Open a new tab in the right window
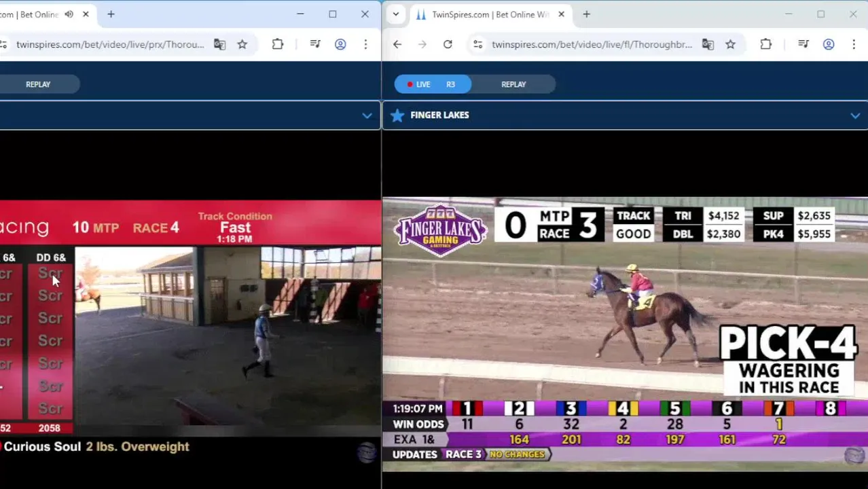Image resolution: width=868 pixels, height=489 pixels. (586, 14)
